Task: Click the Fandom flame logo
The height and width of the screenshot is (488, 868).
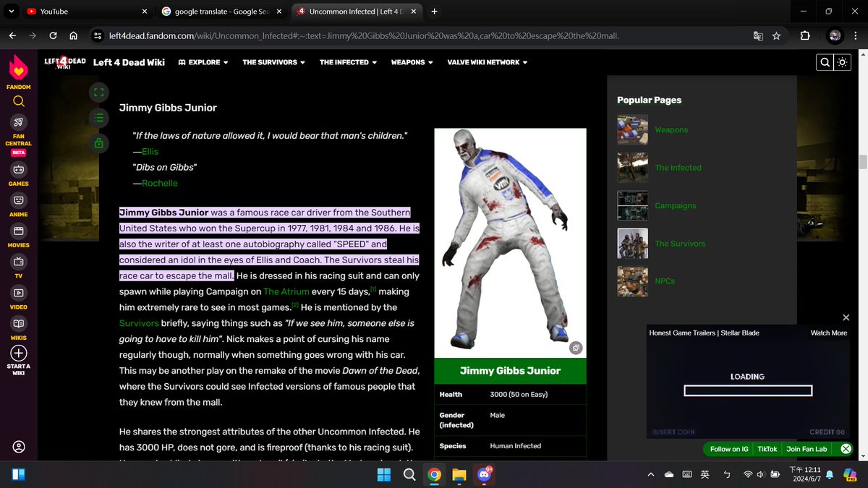Action: pyautogui.click(x=19, y=69)
